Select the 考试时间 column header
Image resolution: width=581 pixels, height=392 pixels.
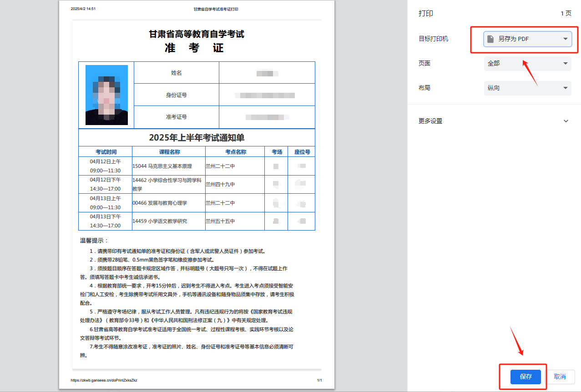click(x=106, y=152)
